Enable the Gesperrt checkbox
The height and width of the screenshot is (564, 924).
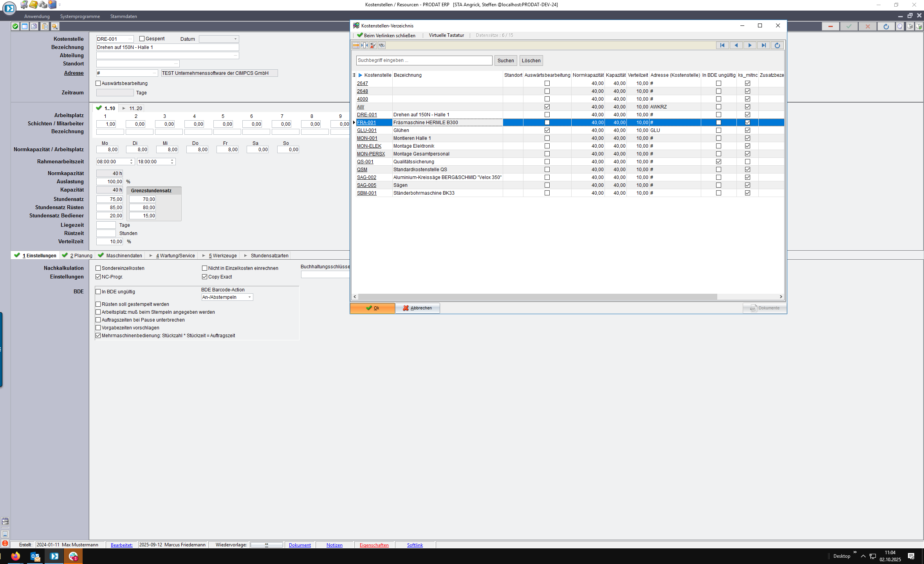[x=142, y=39]
